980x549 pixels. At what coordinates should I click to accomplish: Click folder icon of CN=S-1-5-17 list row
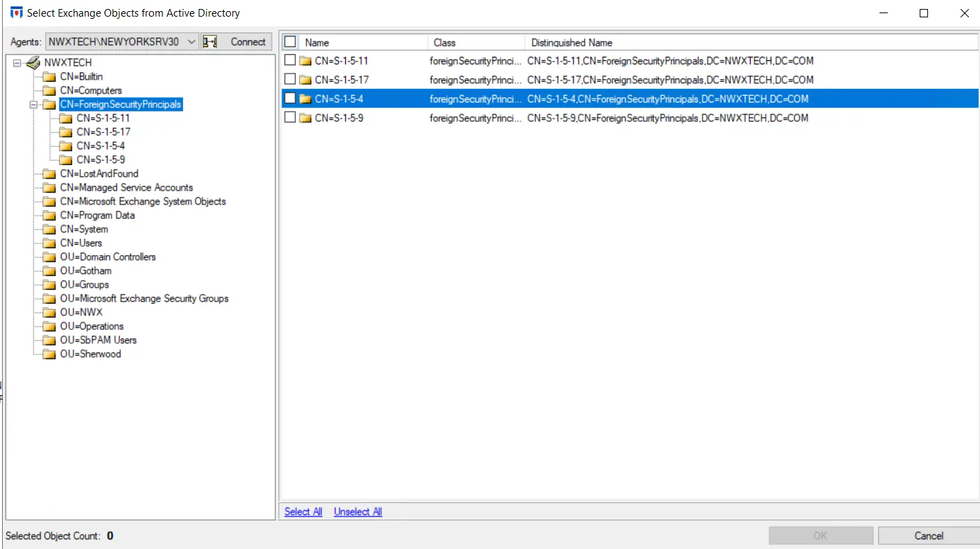pos(305,80)
